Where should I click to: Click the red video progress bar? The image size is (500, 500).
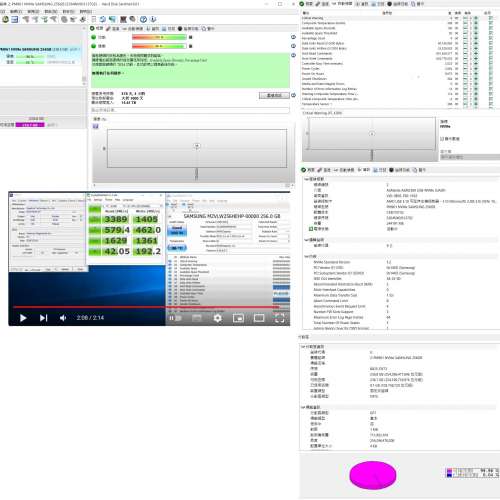click(x=147, y=307)
